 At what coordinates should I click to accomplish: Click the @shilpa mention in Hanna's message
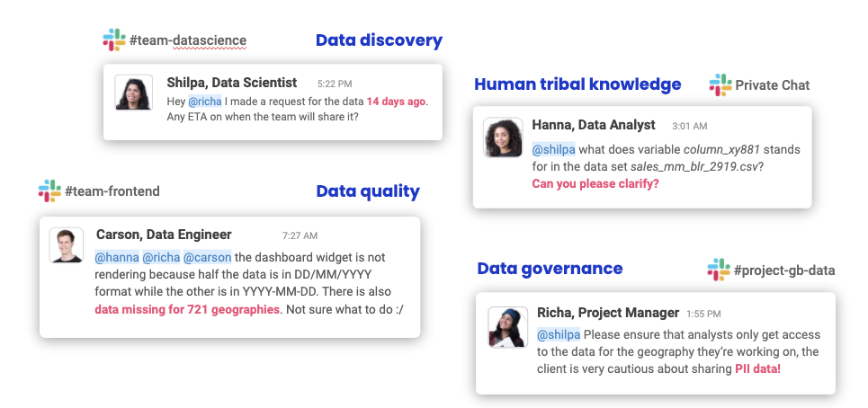click(553, 149)
